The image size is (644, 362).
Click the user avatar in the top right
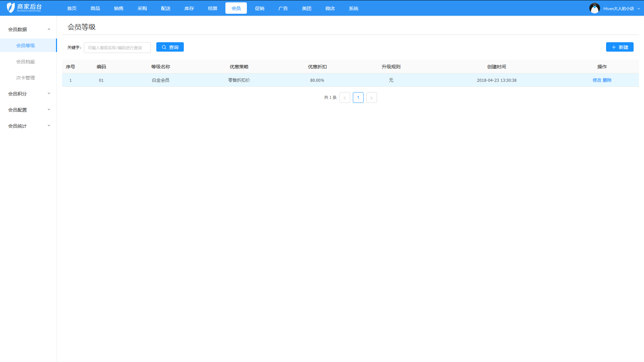[594, 8]
